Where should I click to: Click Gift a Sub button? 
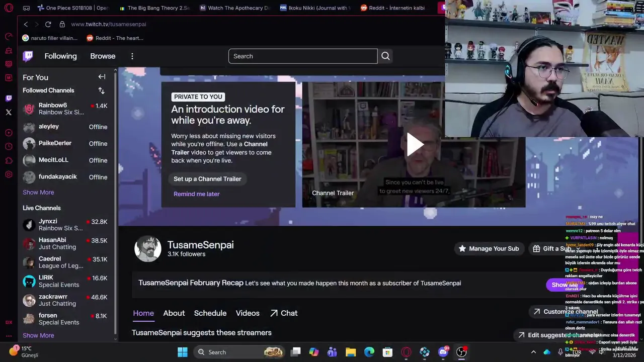click(x=552, y=248)
